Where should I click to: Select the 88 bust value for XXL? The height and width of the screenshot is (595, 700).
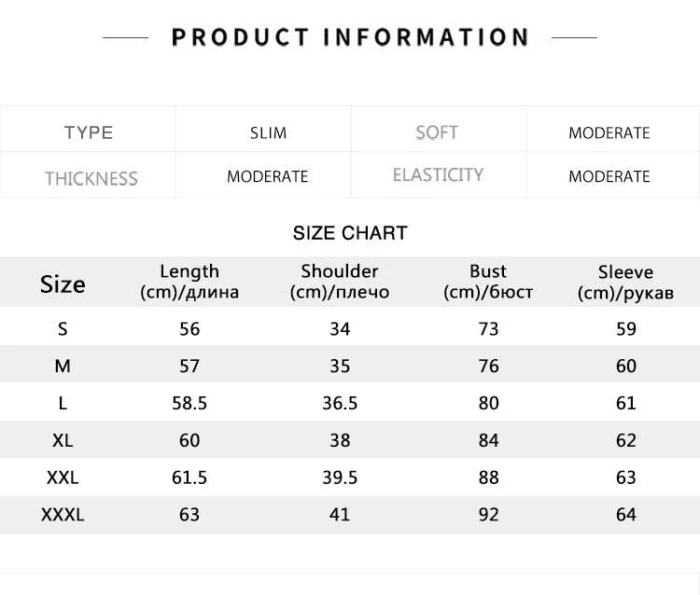[x=488, y=477]
